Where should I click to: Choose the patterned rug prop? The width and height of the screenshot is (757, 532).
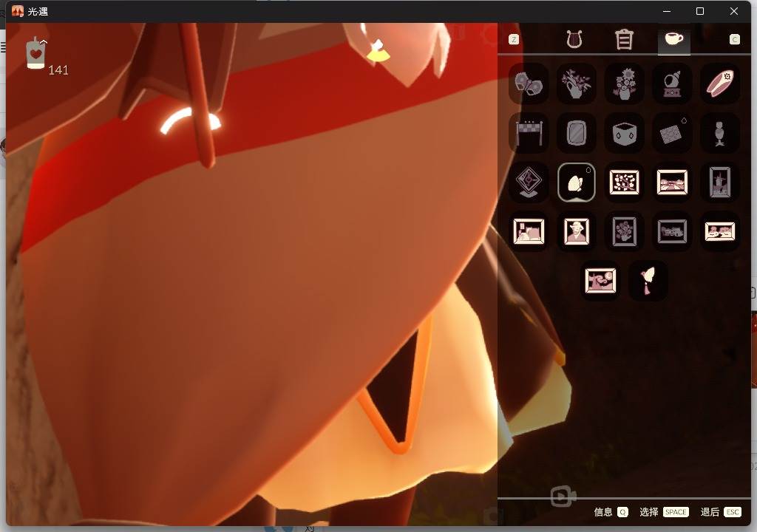click(x=672, y=133)
